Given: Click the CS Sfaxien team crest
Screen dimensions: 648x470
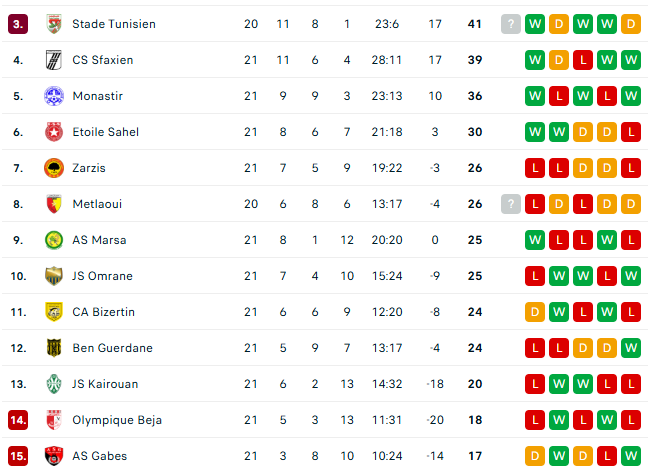Looking at the screenshot, I should tap(54, 60).
